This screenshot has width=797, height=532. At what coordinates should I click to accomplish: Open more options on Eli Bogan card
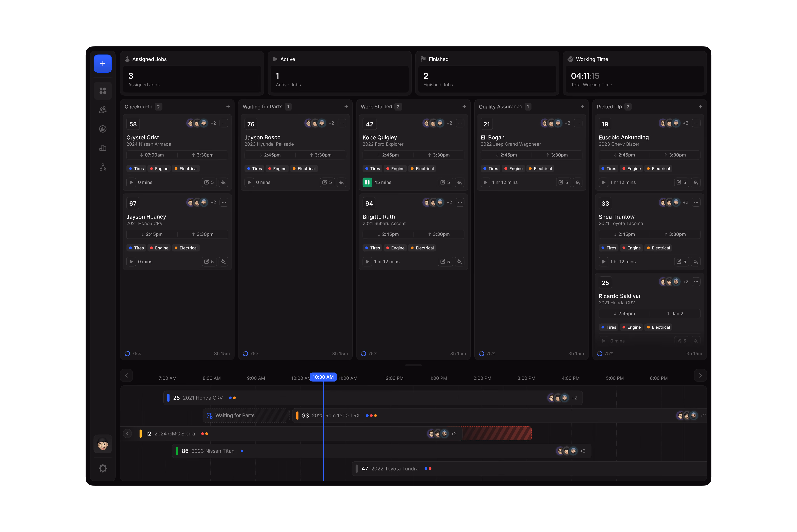coord(578,123)
